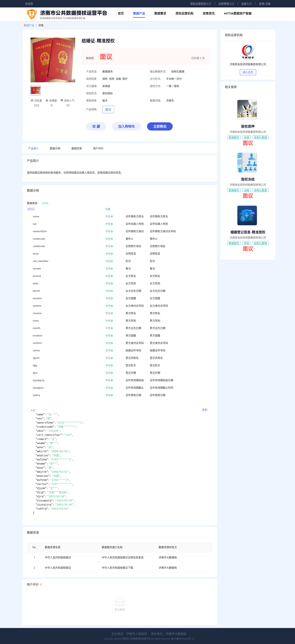Open the 运营管理入口 top link

(x=226, y=4)
